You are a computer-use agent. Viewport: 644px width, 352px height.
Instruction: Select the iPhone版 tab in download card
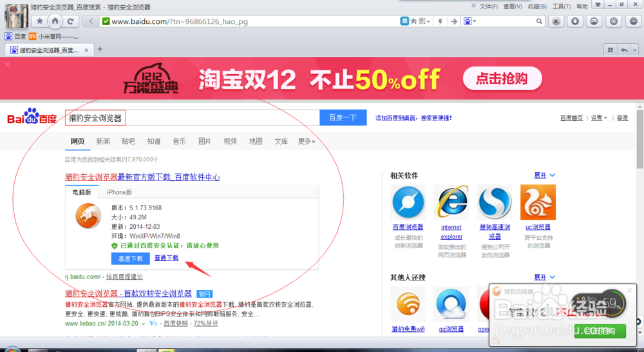(x=120, y=192)
